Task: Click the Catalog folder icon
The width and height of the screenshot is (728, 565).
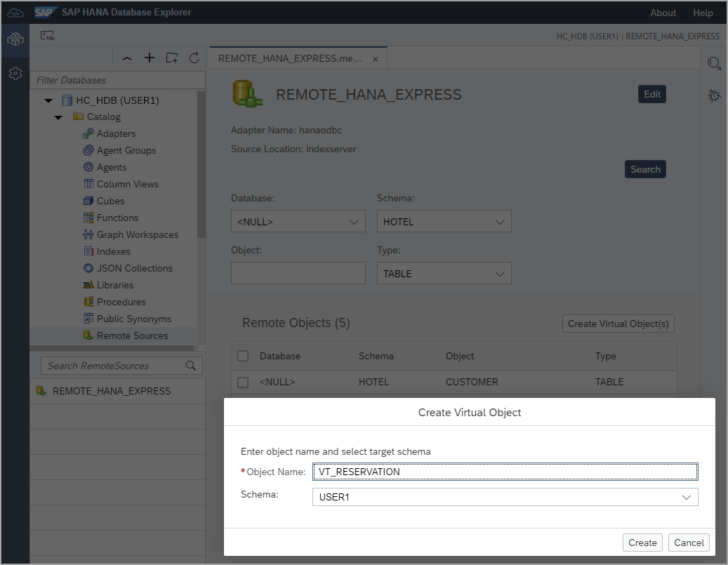Action: [x=78, y=116]
